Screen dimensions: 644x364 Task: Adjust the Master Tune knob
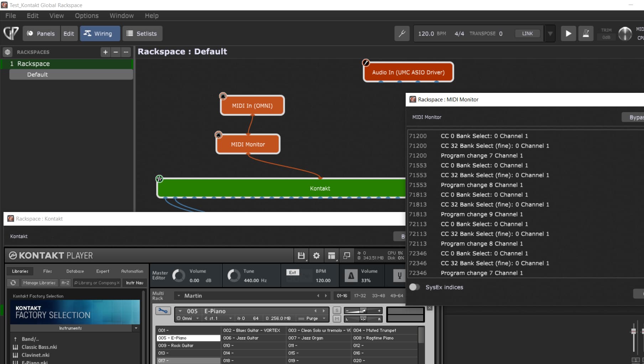(234, 275)
